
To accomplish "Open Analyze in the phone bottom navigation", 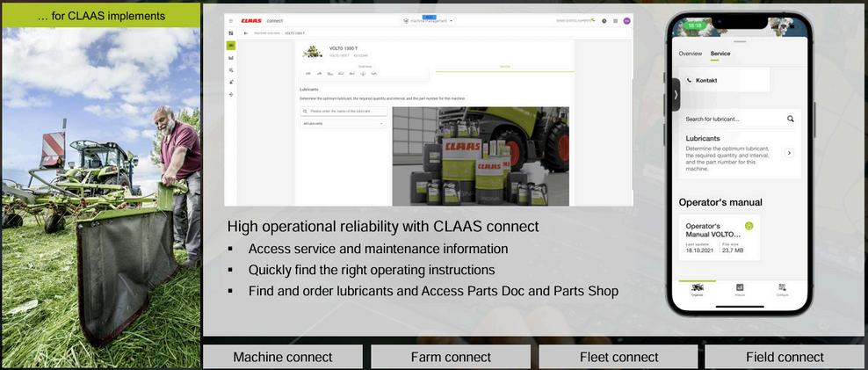I will tap(740, 290).
